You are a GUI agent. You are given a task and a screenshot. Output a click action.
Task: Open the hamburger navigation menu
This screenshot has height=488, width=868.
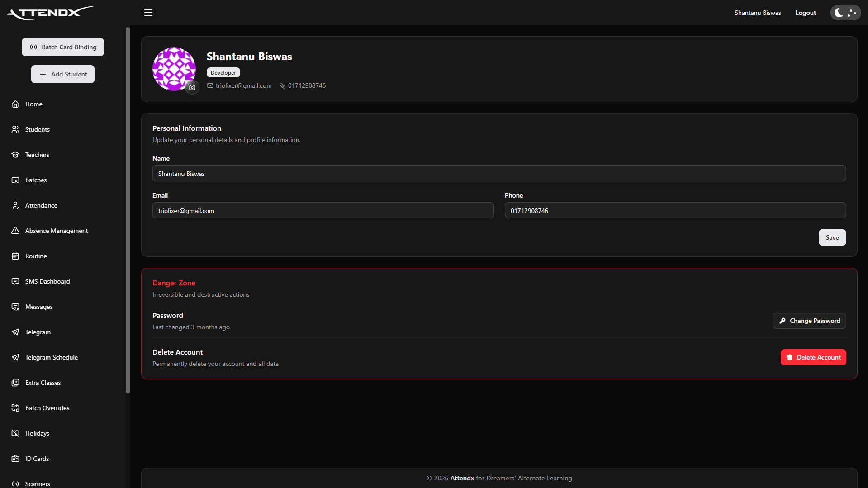click(148, 13)
